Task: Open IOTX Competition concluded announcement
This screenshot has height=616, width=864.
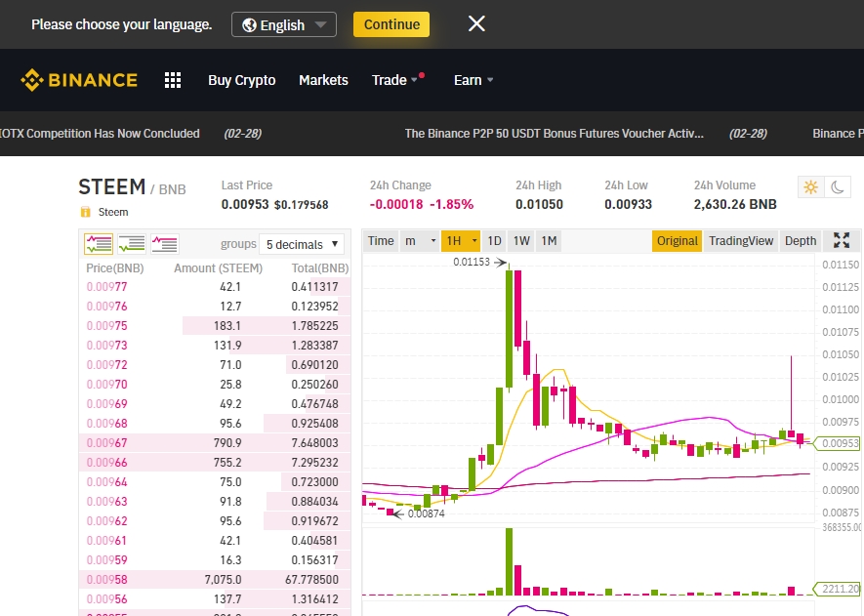Action: pos(100,134)
